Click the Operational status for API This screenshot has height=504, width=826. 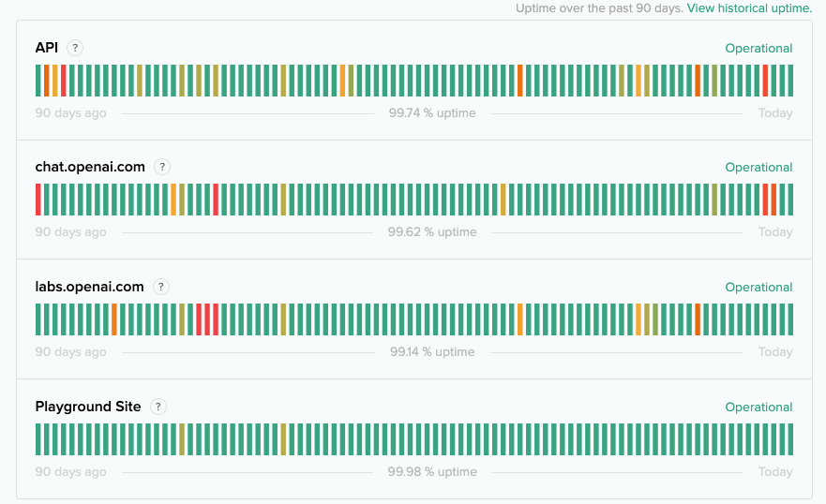[x=758, y=49]
